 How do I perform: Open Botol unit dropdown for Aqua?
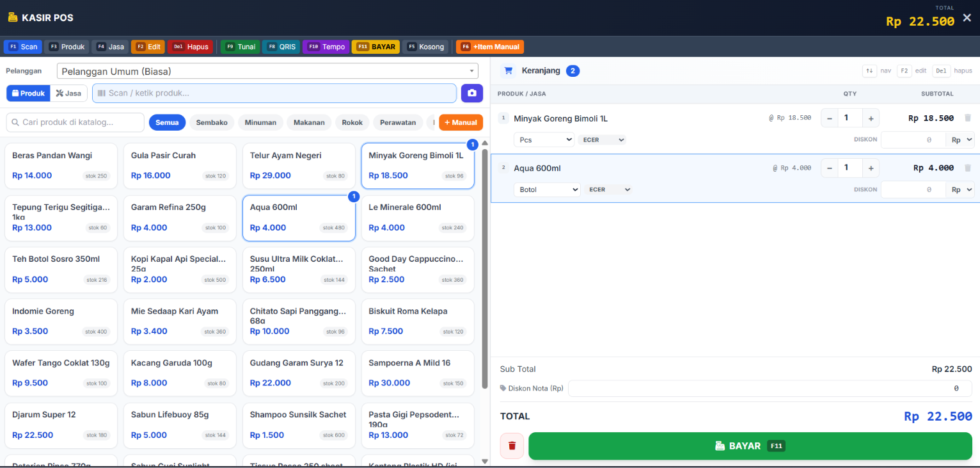547,190
